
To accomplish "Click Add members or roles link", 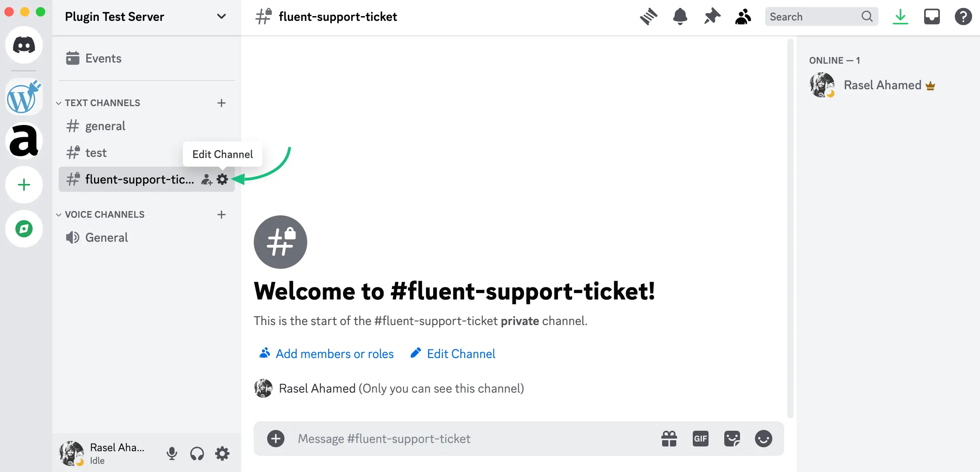I will click(334, 354).
